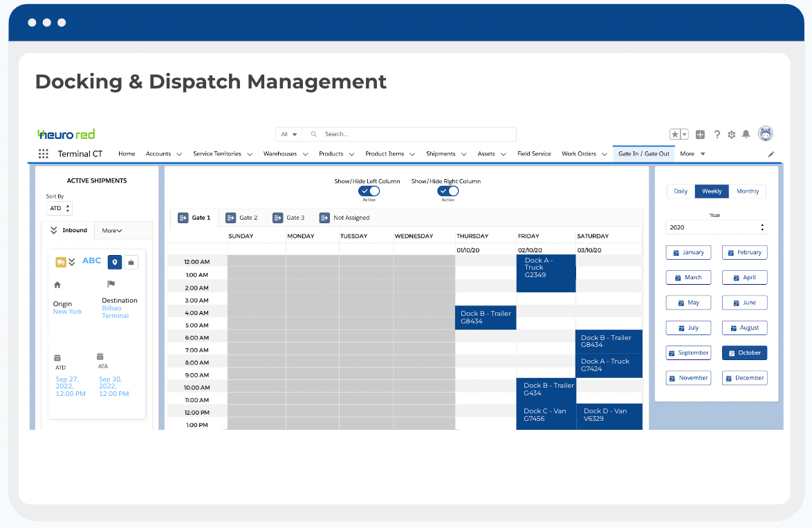This screenshot has height=528, width=812.
Task: Click the briefcase icon beside the location pin
Action: 131,262
